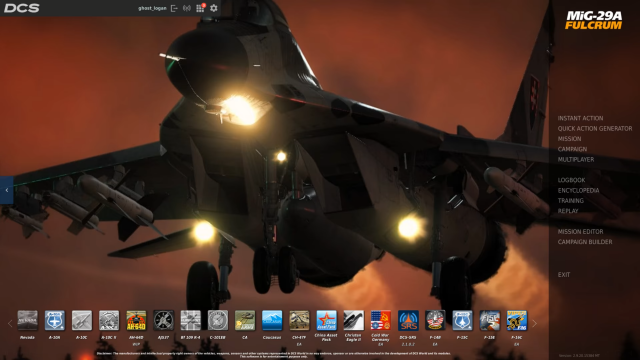Exit the game via EXIT
This screenshot has width=640, height=360.
pos(564,275)
